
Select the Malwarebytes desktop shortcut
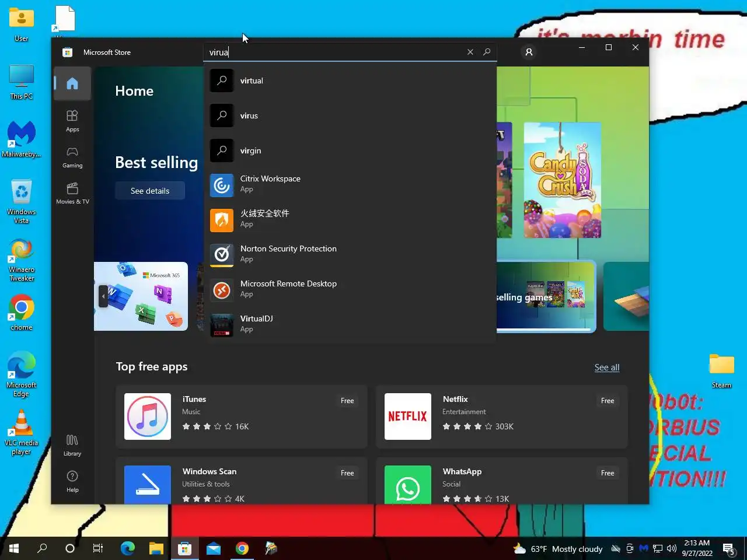(22, 139)
